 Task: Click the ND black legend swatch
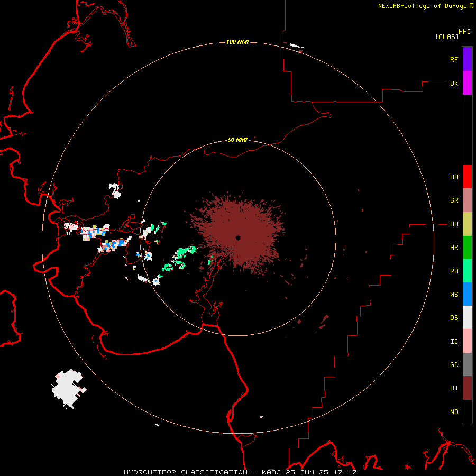pyautogui.click(x=467, y=411)
